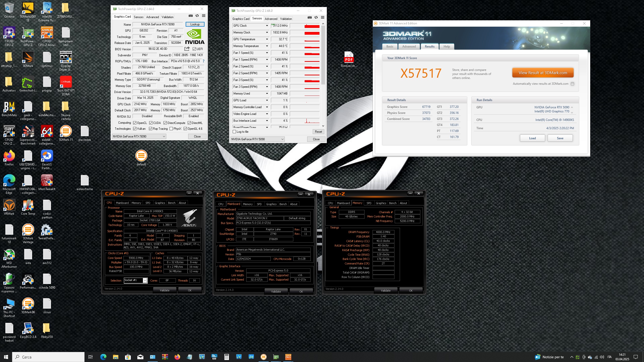Toggle the DirectML checkbox in GPU-Z
The image size is (644, 362).
pyautogui.click(x=189, y=123)
